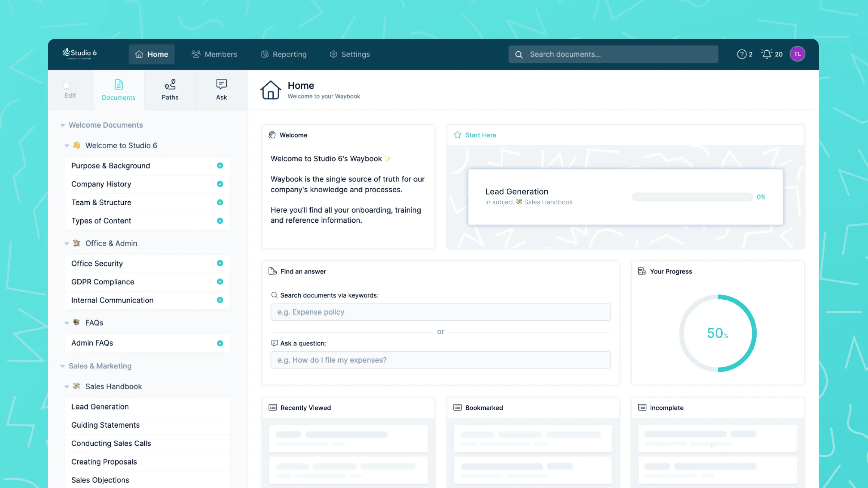Collapse the Sales Handbook tree
868x488 pixels.
click(67, 386)
